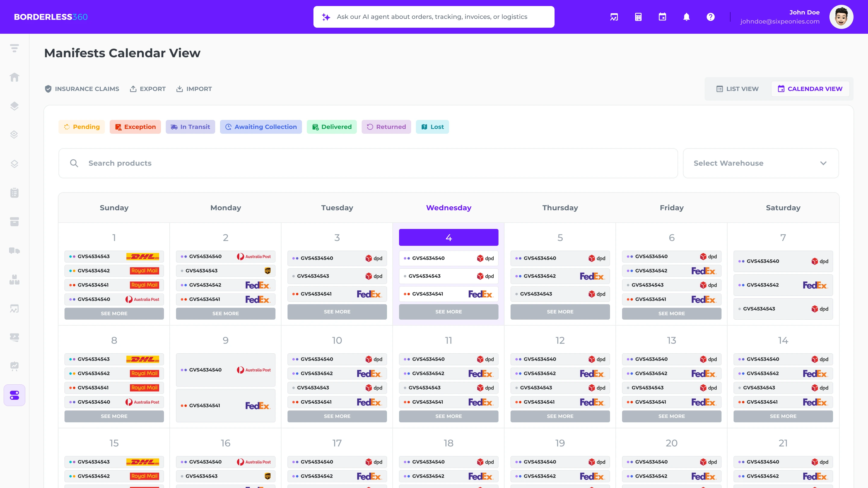Select the Calendar View tab
868x488 pixels.
(810, 89)
